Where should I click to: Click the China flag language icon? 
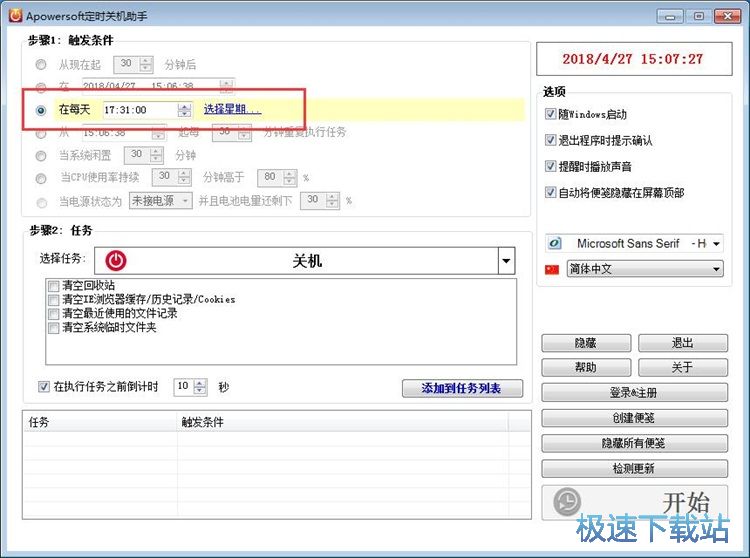click(x=552, y=270)
